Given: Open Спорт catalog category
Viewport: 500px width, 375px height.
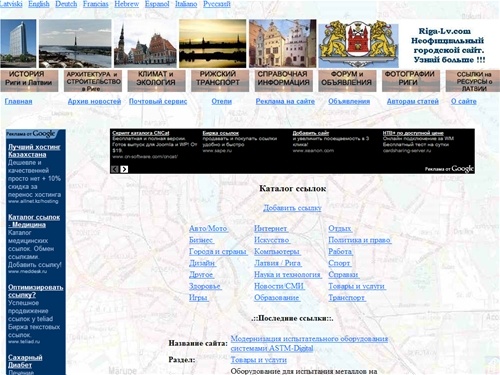Looking at the screenshot, I should tap(339, 263).
